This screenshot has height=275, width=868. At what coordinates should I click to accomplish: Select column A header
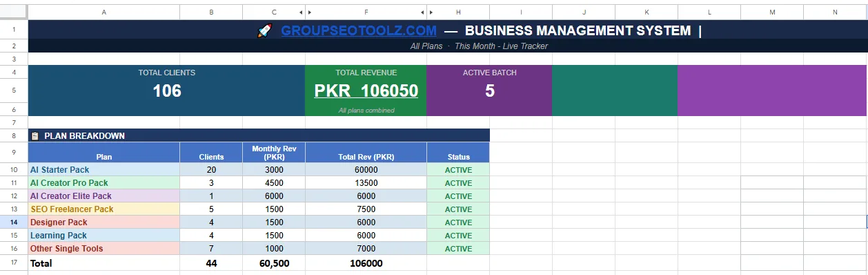coord(103,12)
